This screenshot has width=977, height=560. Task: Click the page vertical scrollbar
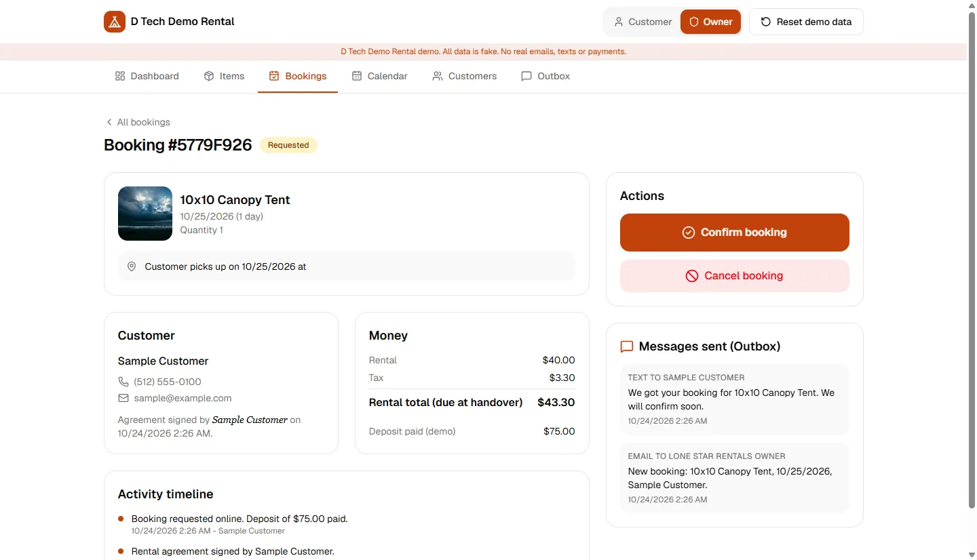tap(972, 260)
